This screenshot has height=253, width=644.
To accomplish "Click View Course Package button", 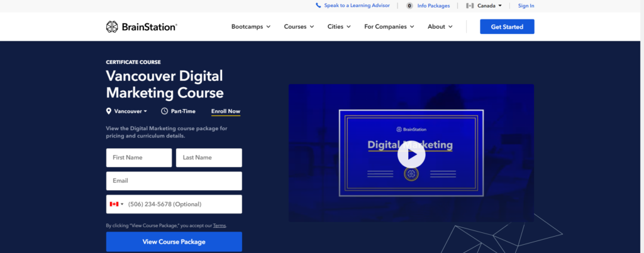I will tap(174, 242).
